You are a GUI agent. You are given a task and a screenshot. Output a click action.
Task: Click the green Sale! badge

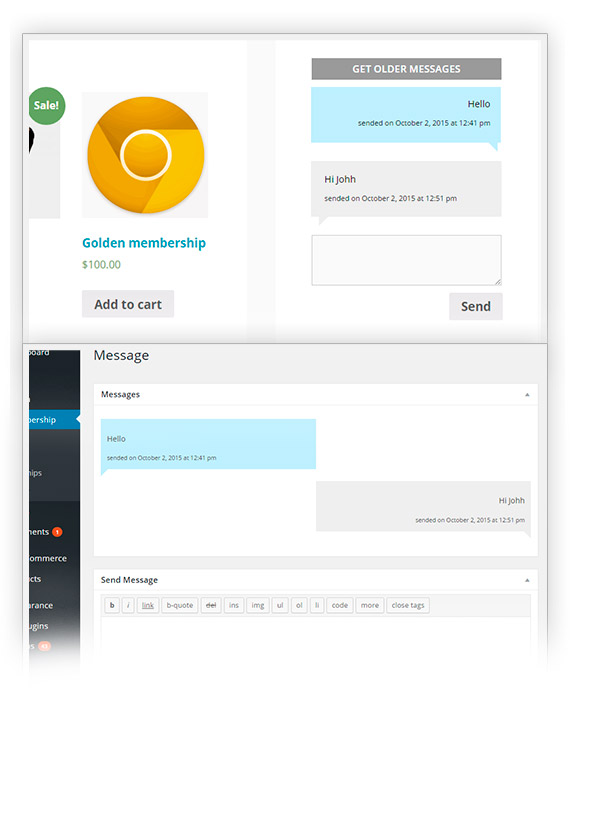click(47, 106)
